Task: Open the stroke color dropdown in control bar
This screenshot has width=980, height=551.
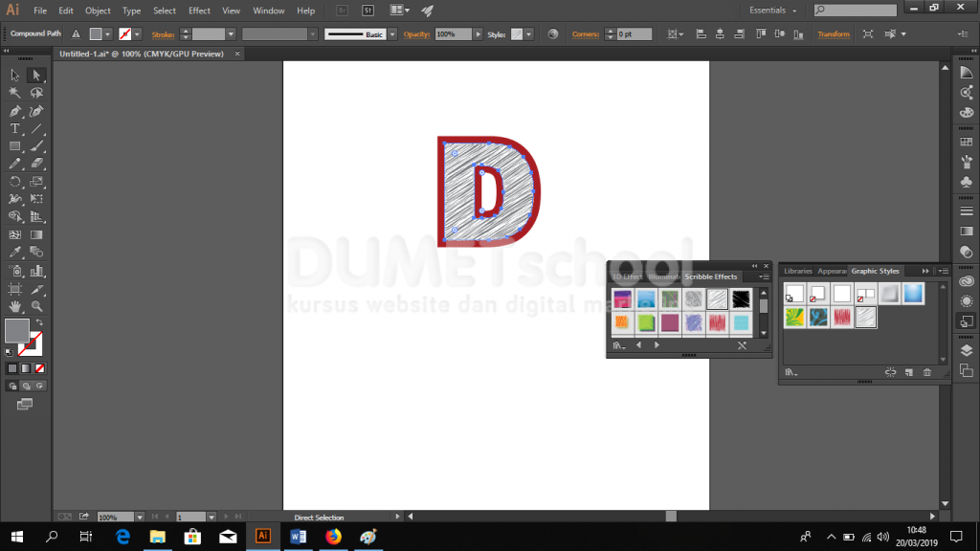Action: coord(137,34)
